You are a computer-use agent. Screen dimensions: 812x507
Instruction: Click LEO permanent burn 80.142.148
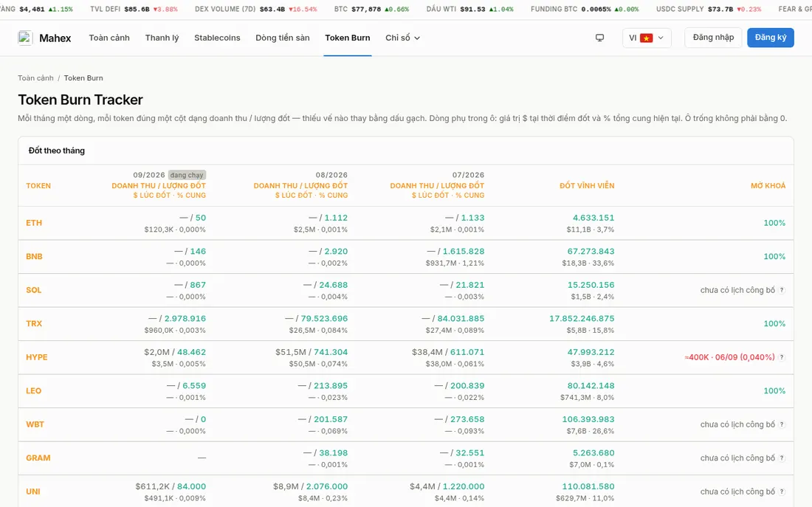click(x=591, y=386)
